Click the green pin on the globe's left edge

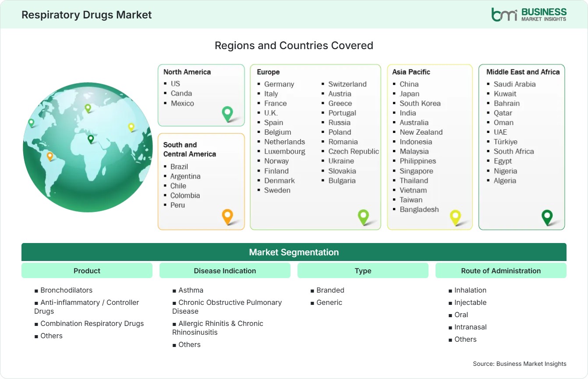point(31,123)
